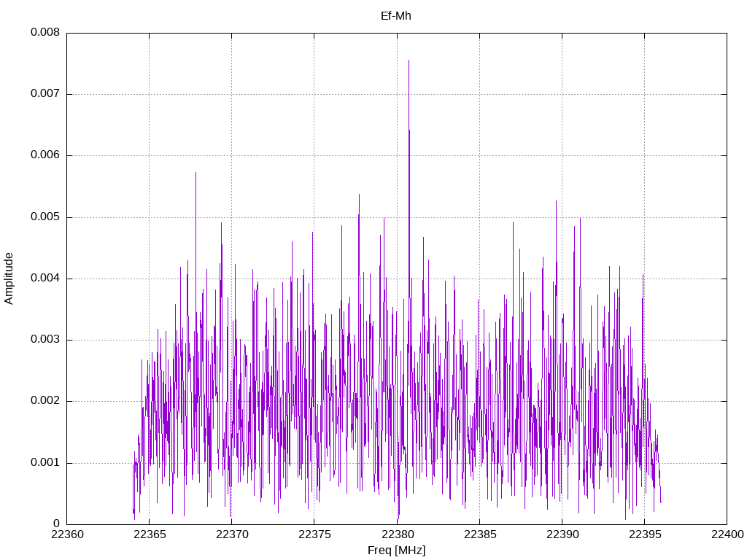Click the tallest spectrum peak's tip above 0.007
Image resolution: width=747 pixels, height=560 pixels.
[409, 61]
